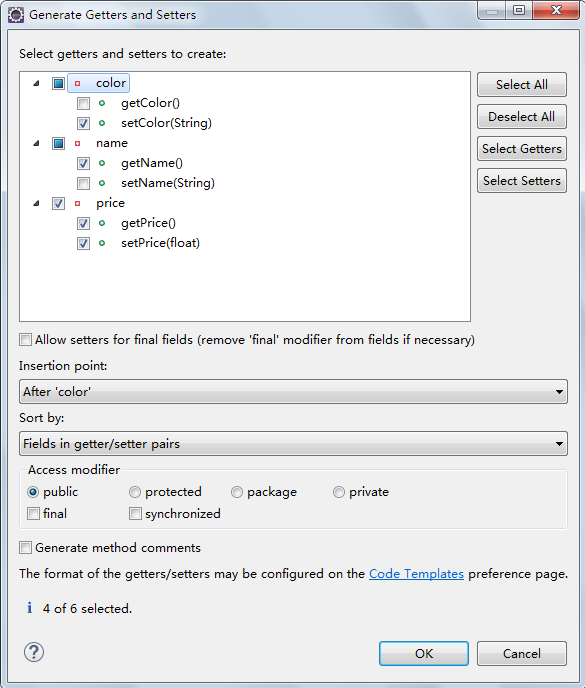Click the Deselect All button
585x688 pixels.
pos(522,117)
